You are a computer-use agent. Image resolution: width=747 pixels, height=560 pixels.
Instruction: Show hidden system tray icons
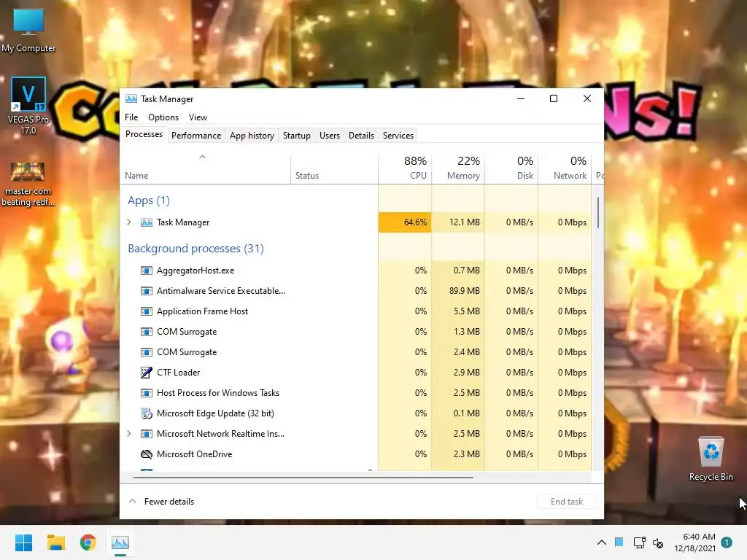[602, 542]
